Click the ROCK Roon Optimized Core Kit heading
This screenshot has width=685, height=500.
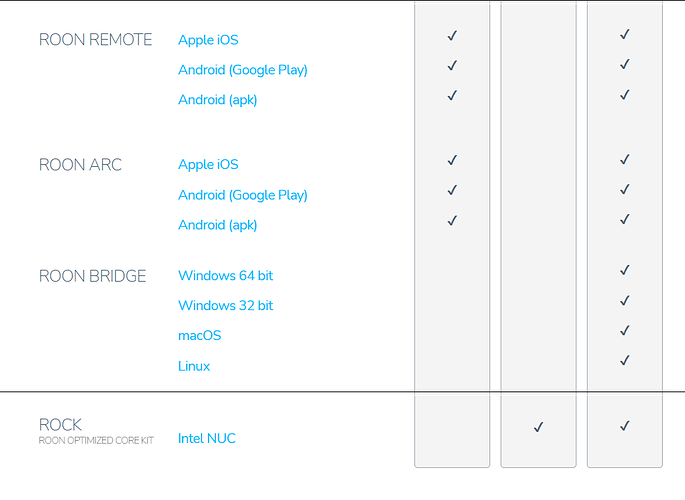pyautogui.click(x=96, y=431)
